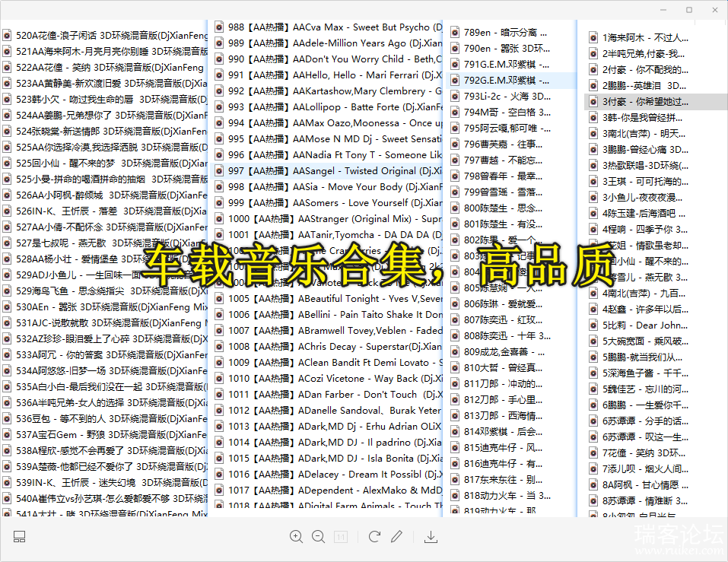
Task: Click the music file icon beside 520A花僮-浪子闲话
Action: point(7,35)
